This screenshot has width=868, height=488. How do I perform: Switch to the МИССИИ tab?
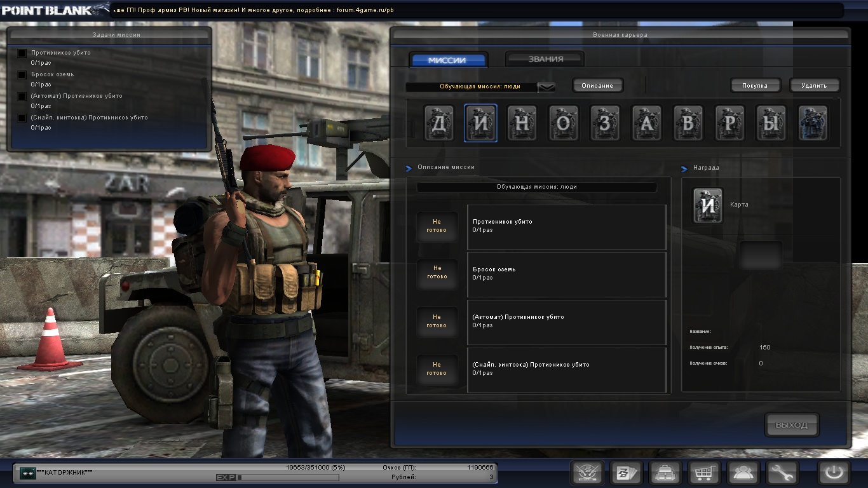448,60
